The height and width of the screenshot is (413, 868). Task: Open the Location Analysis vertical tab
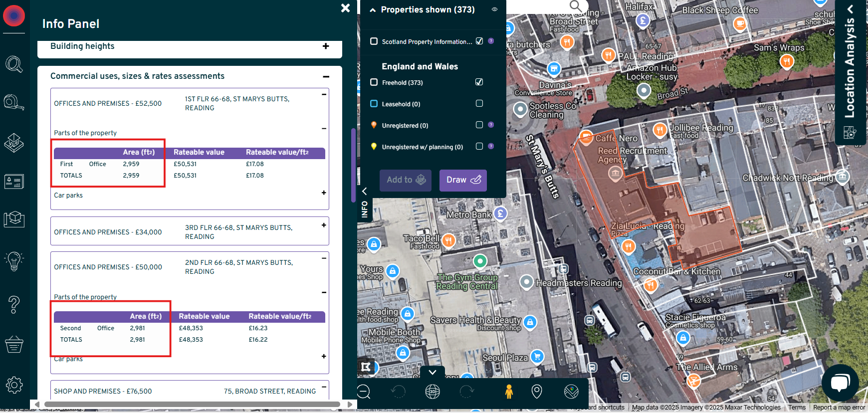(x=850, y=68)
